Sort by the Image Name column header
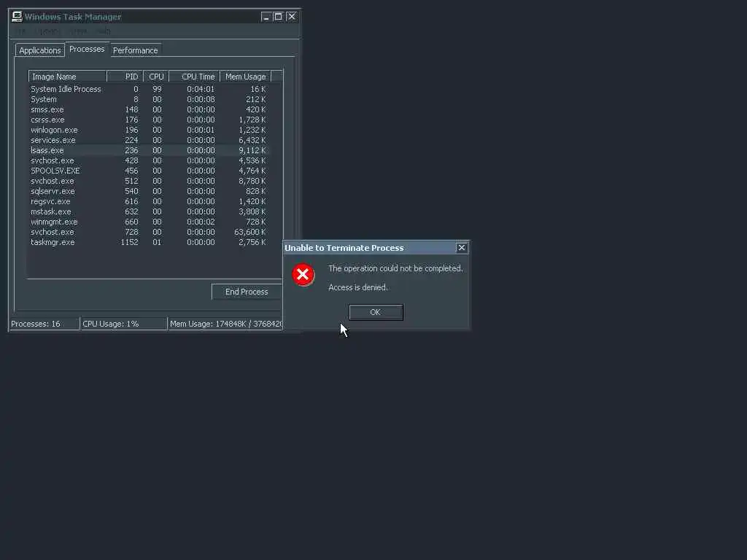Image resolution: width=747 pixels, height=560 pixels. 68,77
